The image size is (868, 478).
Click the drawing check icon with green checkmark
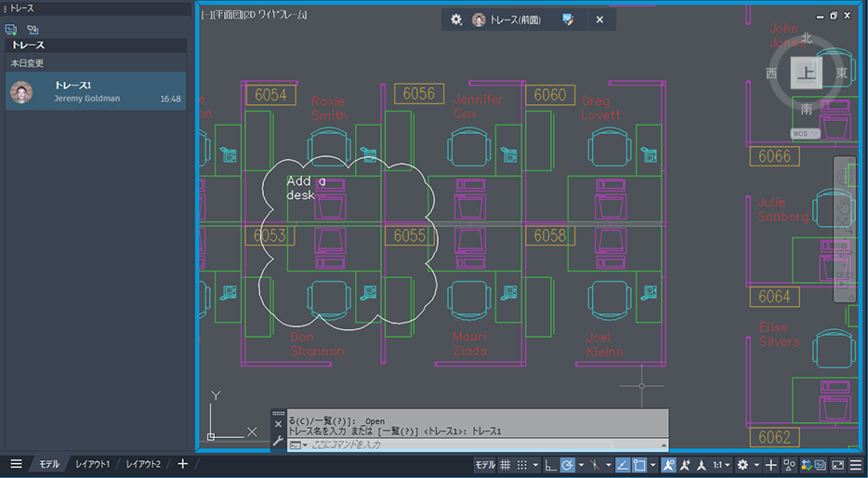pos(806,465)
